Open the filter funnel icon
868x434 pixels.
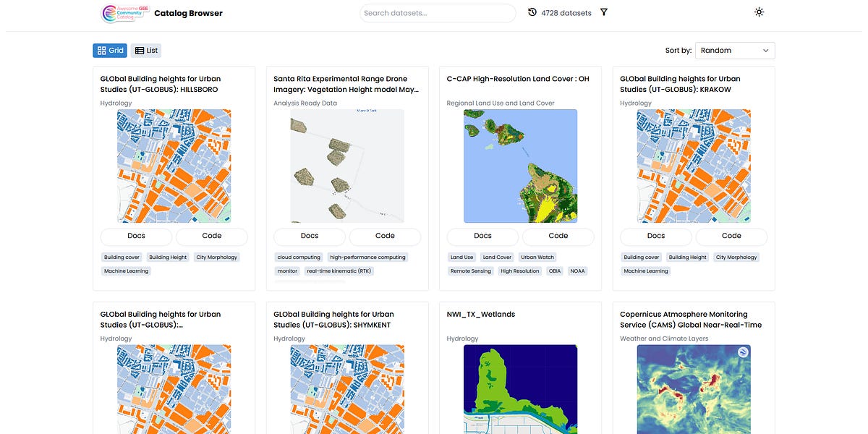click(x=604, y=12)
